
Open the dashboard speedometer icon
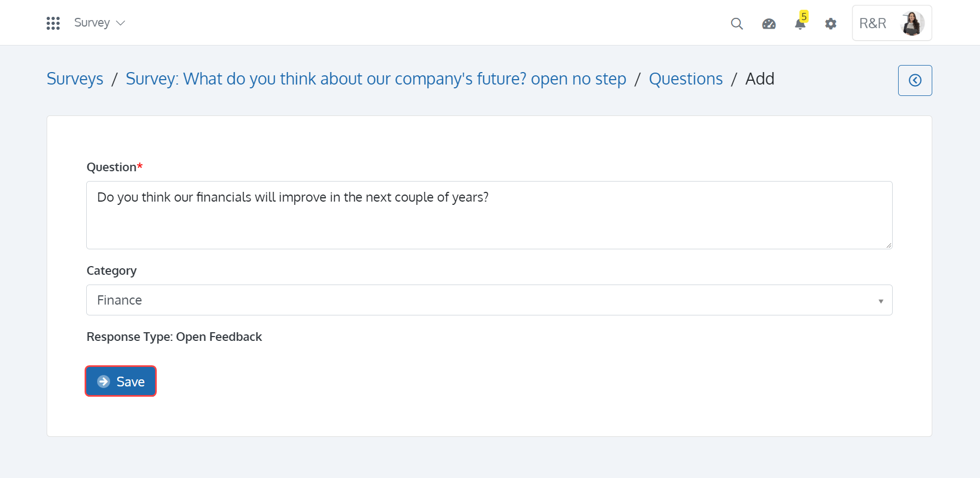(x=768, y=23)
